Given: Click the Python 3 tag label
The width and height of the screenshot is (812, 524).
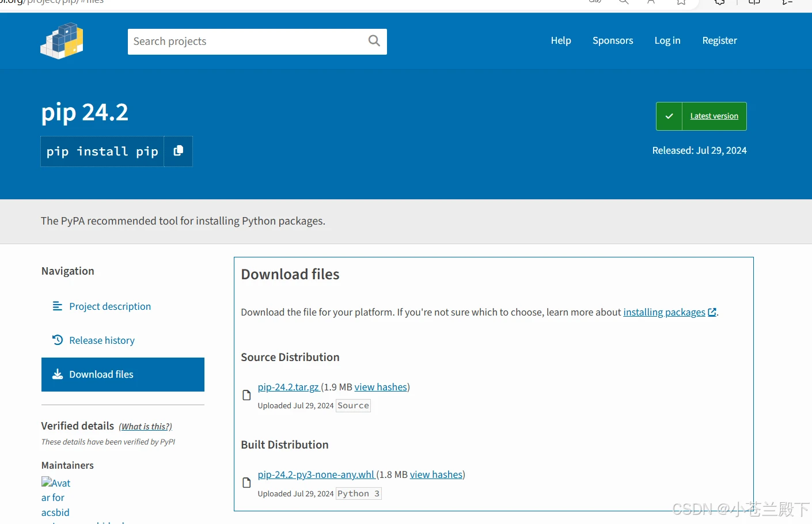Looking at the screenshot, I should pyautogui.click(x=358, y=493).
